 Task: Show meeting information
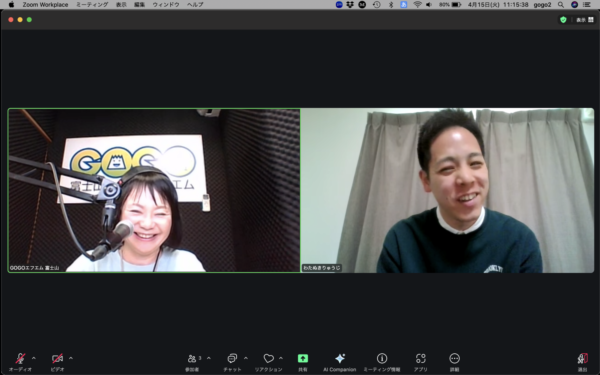[382, 362]
